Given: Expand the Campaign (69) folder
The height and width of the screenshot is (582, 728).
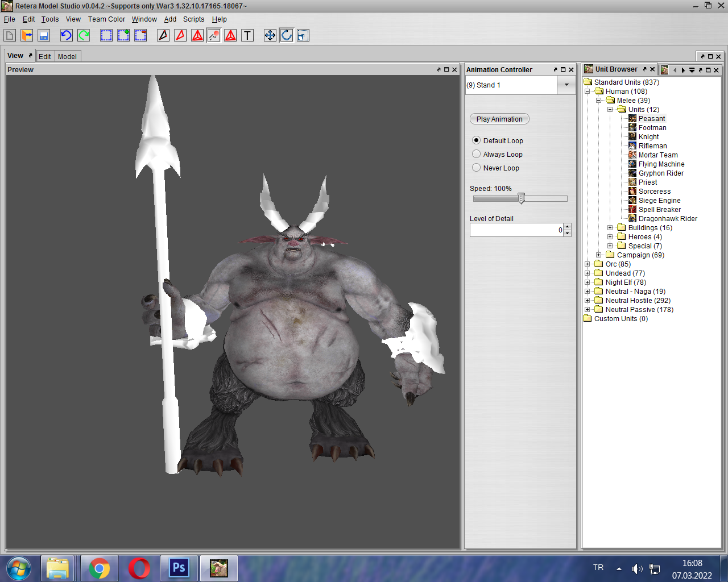Looking at the screenshot, I should pyautogui.click(x=599, y=255).
